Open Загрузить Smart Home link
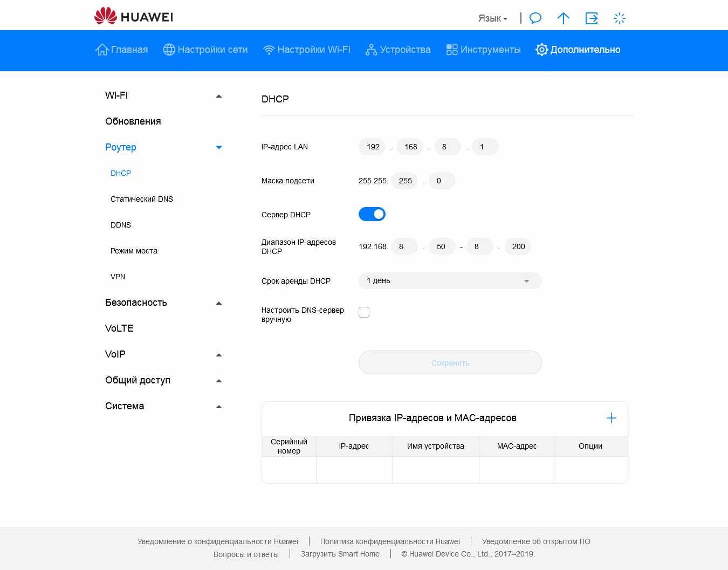This screenshot has height=570, width=728. tap(340, 554)
